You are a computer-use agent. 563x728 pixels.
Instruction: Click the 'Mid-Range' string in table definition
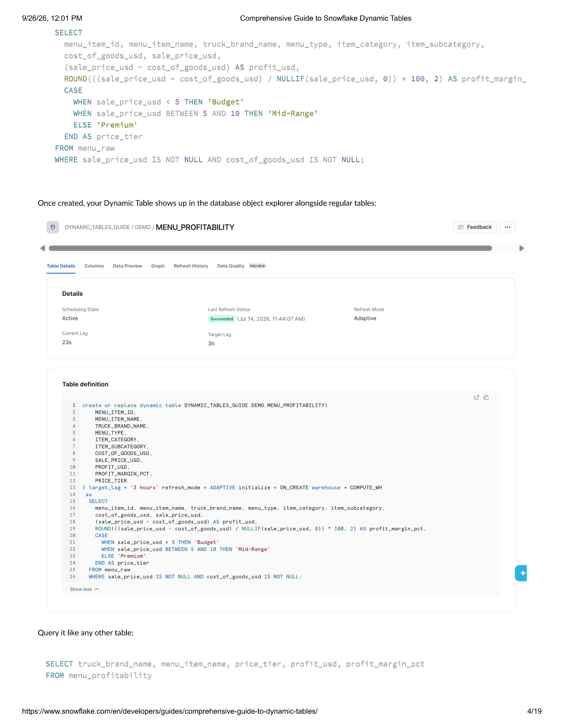click(x=253, y=549)
